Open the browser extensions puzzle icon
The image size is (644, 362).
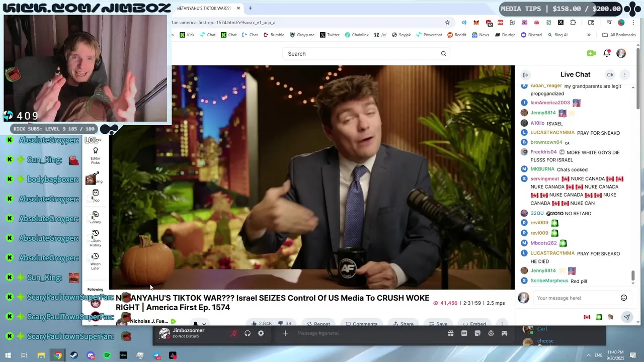(x=573, y=23)
